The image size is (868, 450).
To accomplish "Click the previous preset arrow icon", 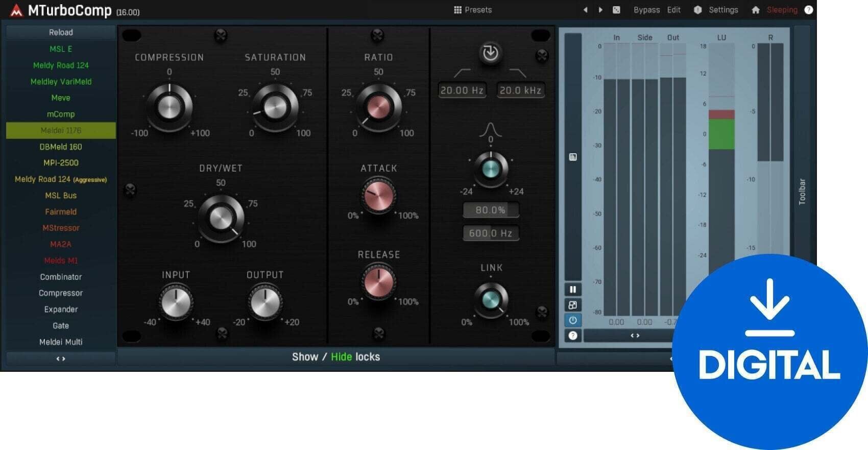I will [586, 10].
